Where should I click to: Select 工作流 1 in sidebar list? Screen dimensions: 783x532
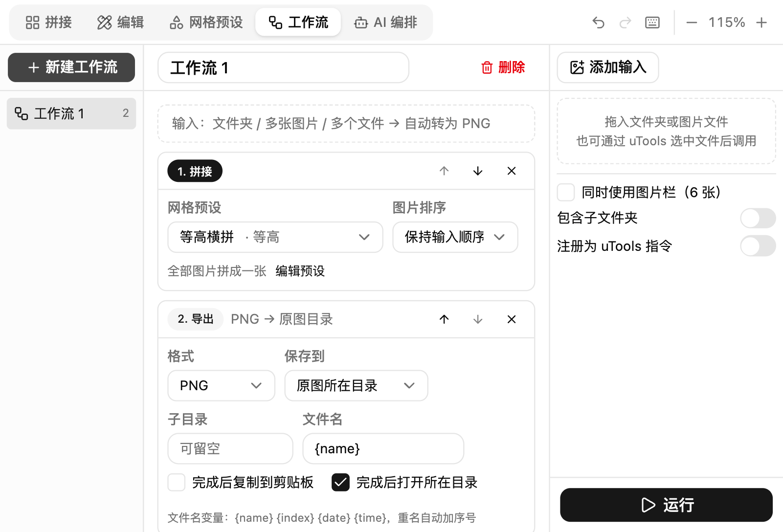tap(71, 113)
